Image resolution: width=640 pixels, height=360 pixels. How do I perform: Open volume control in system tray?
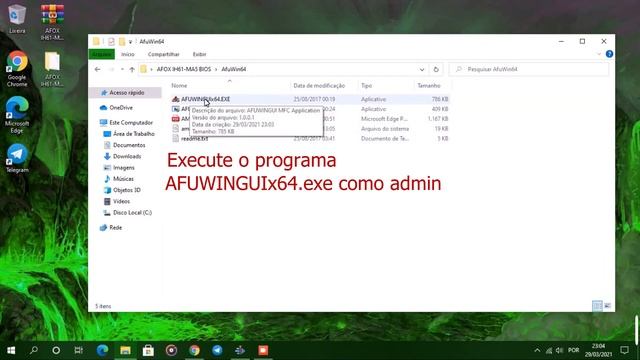[560, 351]
